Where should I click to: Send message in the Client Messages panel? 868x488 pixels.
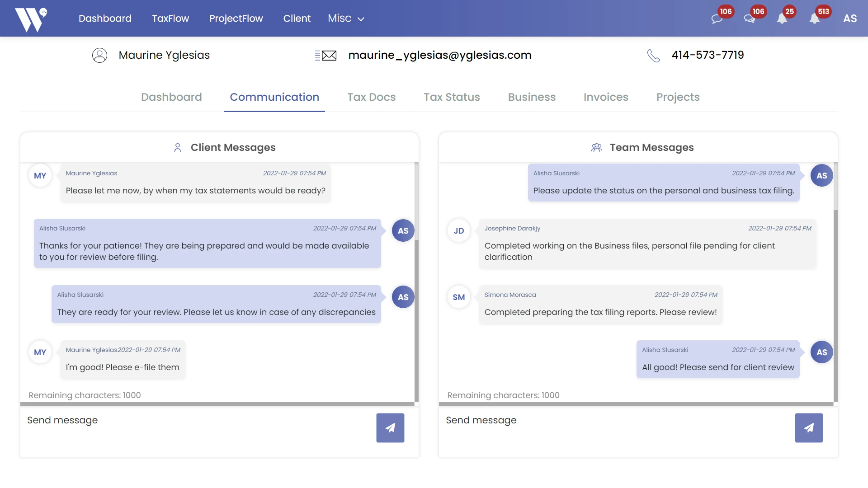pyautogui.click(x=390, y=427)
